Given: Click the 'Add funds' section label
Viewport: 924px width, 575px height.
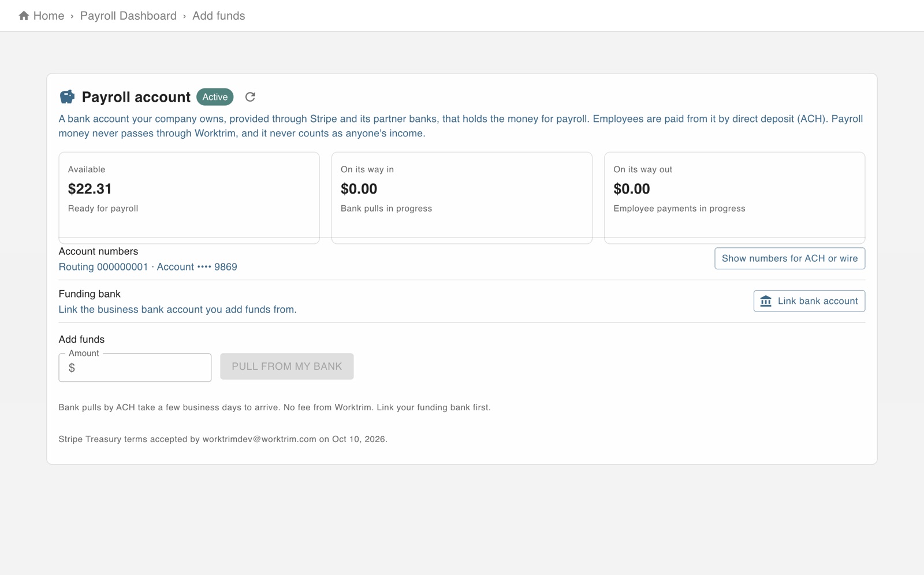Looking at the screenshot, I should click(x=81, y=340).
